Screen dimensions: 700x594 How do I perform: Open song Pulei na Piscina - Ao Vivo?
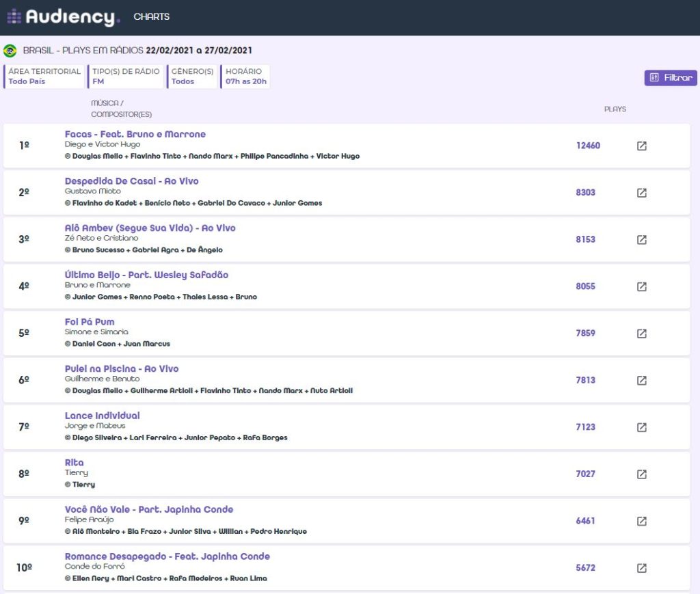[122, 368]
